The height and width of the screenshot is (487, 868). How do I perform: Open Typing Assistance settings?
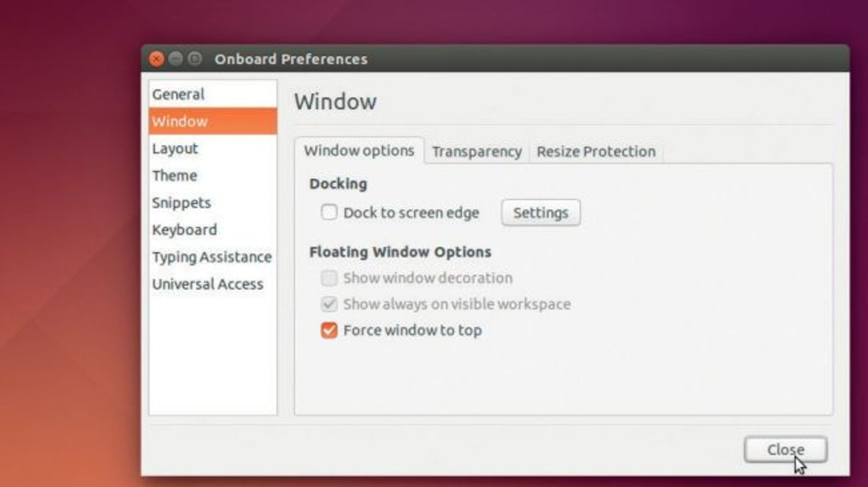click(213, 257)
